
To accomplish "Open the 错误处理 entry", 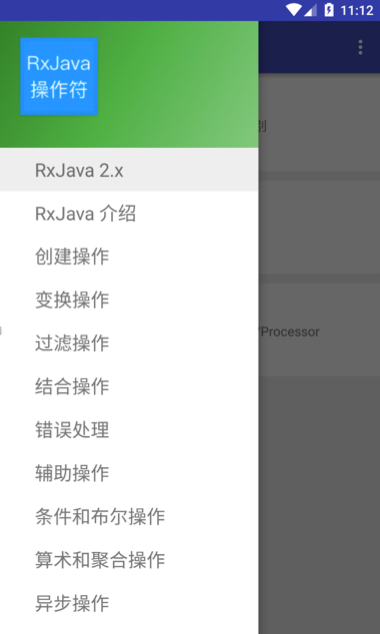I will pos(129,429).
